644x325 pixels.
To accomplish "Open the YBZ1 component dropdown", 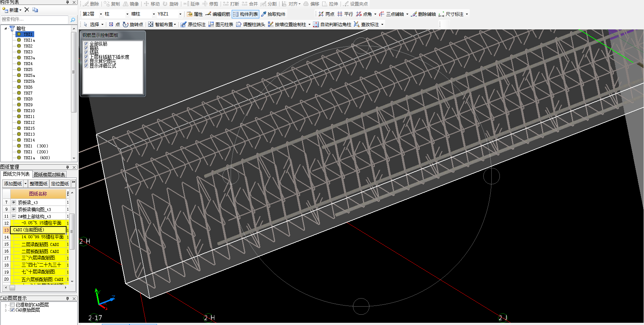I will click(180, 14).
